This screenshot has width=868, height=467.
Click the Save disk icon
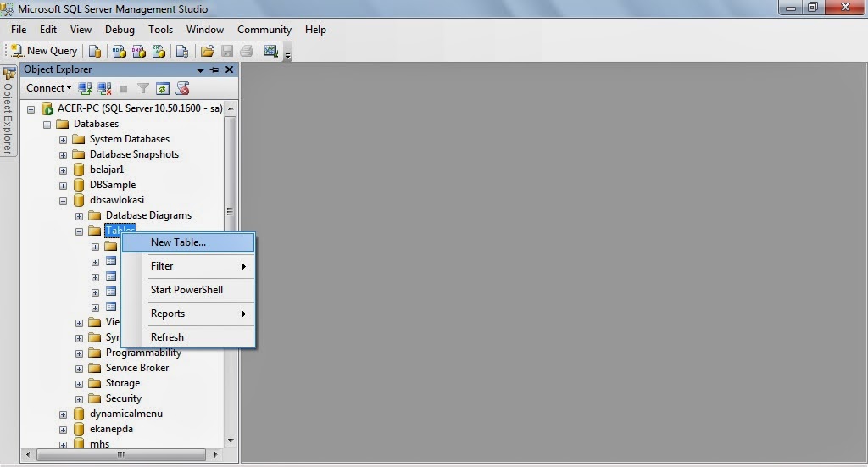tap(227, 52)
